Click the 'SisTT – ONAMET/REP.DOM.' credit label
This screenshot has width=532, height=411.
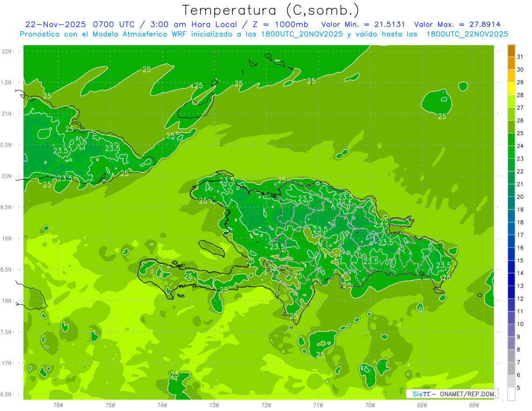click(x=451, y=394)
